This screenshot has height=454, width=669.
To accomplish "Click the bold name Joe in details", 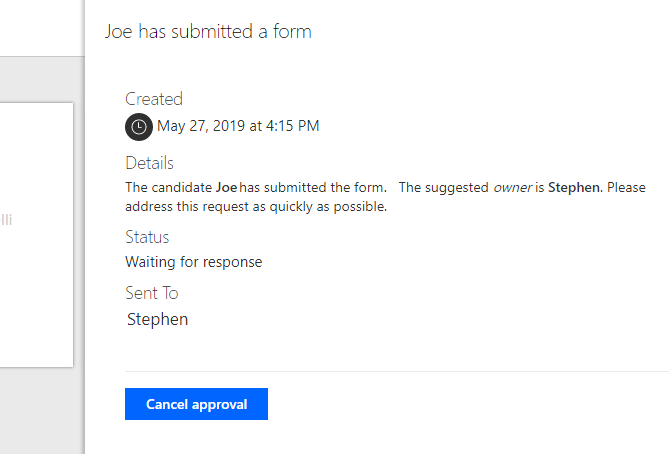I will pyautogui.click(x=226, y=187).
